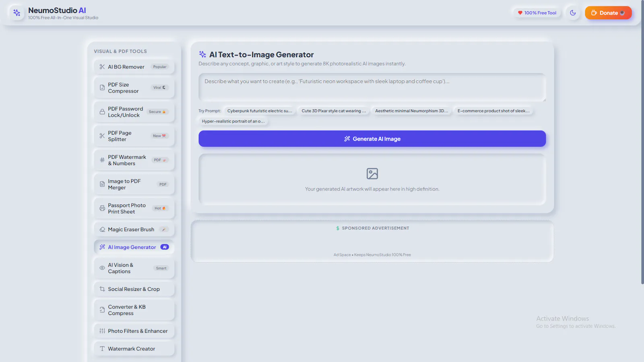Click the 100% Free Tool badge
Image resolution: width=644 pixels, height=362 pixels.
click(537, 13)
